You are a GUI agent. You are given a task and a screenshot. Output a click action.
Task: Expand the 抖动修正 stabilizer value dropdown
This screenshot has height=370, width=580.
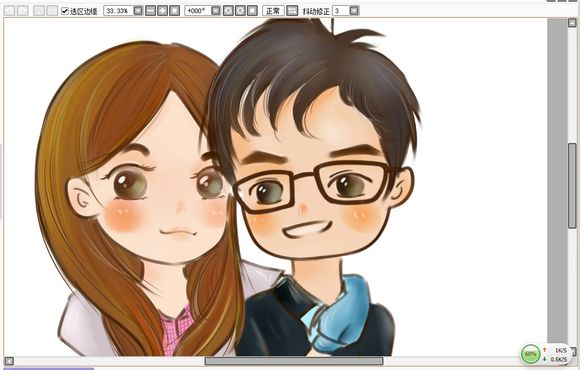354,11
